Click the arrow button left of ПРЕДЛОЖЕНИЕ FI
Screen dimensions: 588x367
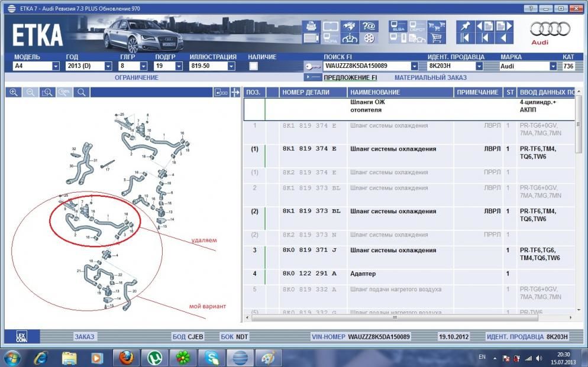pos(313,77)
